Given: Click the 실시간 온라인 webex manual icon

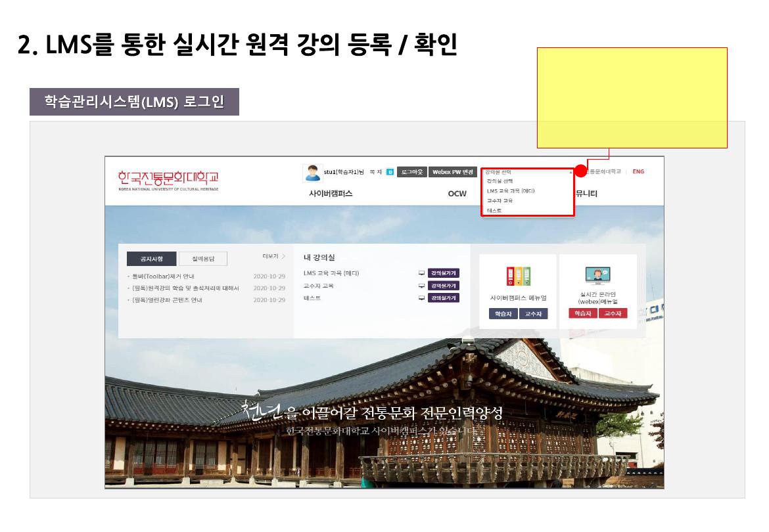Looking at the screenshot, I should (598, 276).
